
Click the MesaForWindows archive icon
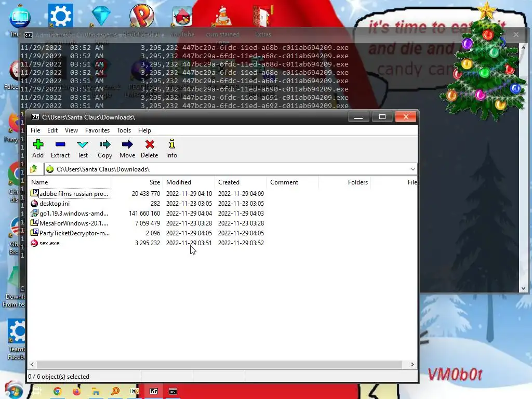[x=34, y=223]
